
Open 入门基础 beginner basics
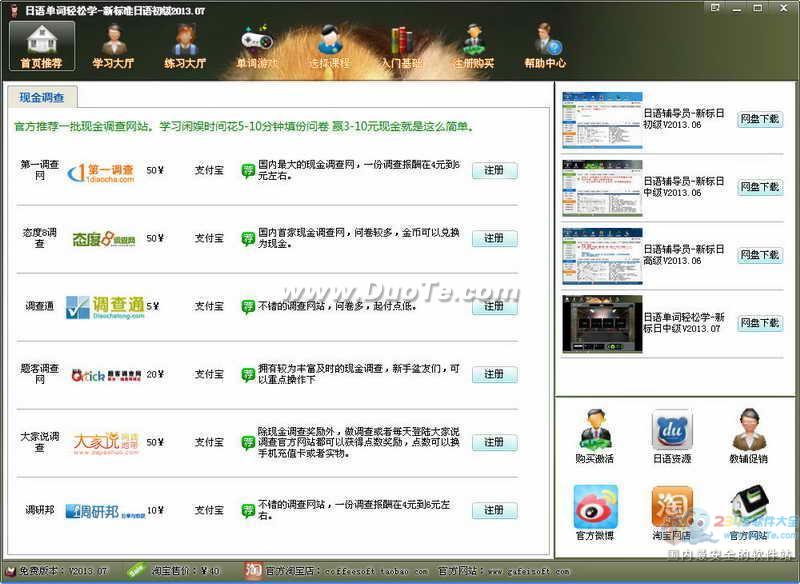coord(402,46)
